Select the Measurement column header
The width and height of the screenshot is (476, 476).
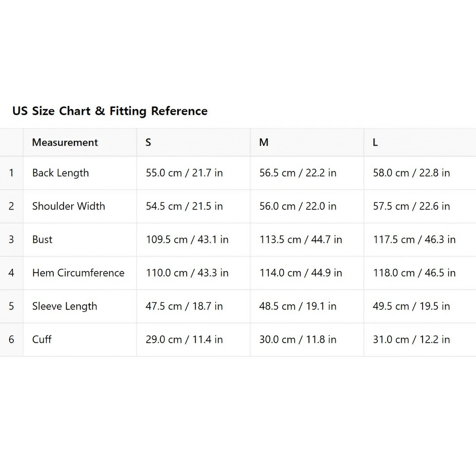(x=80, y=142)
